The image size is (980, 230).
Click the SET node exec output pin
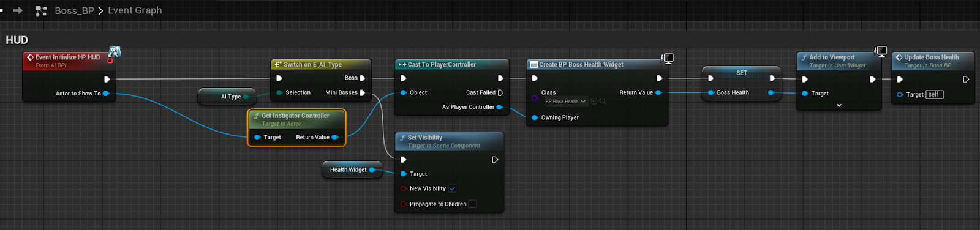772,78
